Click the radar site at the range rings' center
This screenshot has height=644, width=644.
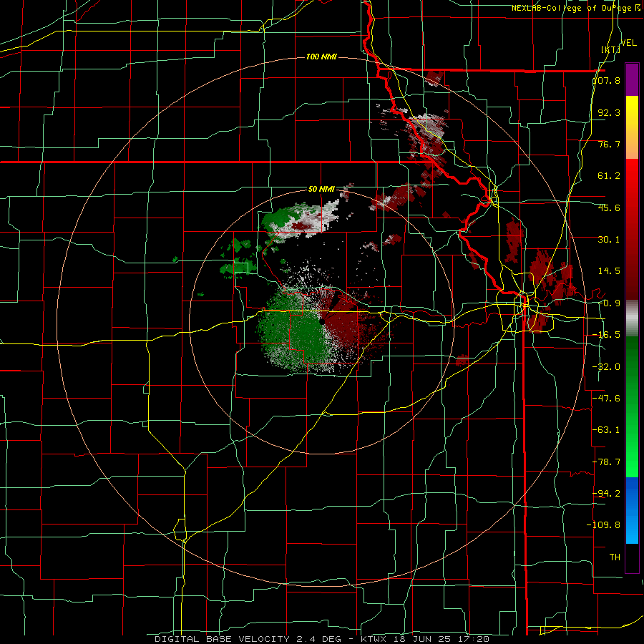(321, 322)
